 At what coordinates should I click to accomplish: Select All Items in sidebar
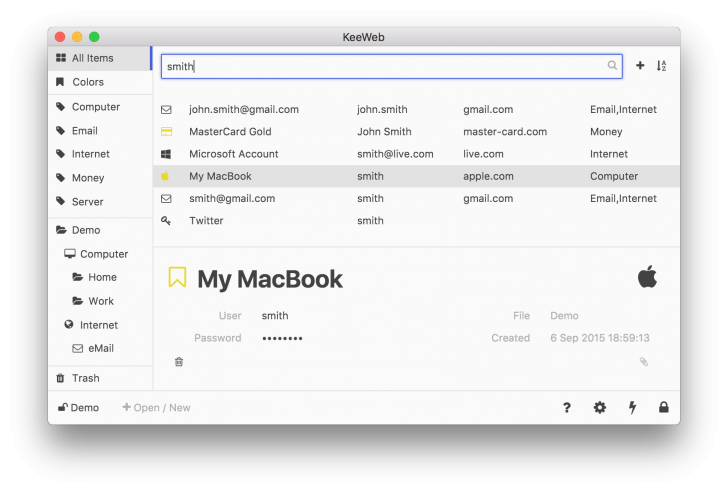[99, 58]
